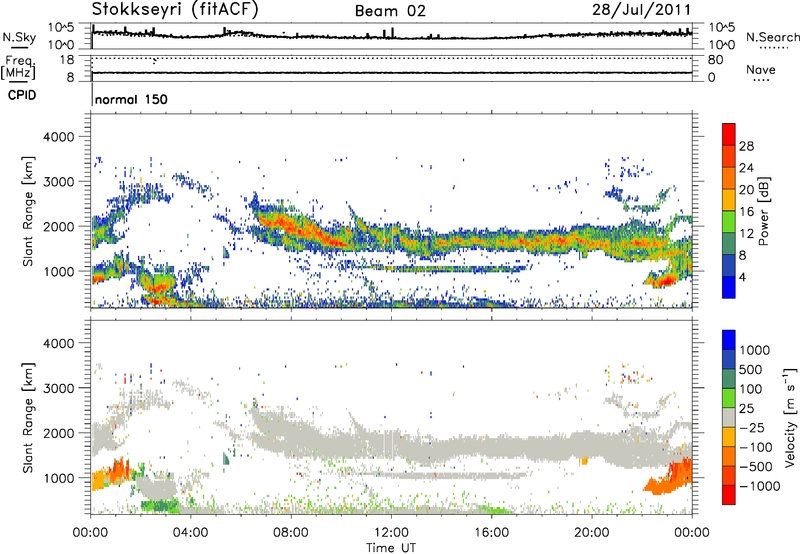Click the '4000' tick on the power panel
This screenshot has height=554, width=800.
pyautogui.click(x=59, y=137)
